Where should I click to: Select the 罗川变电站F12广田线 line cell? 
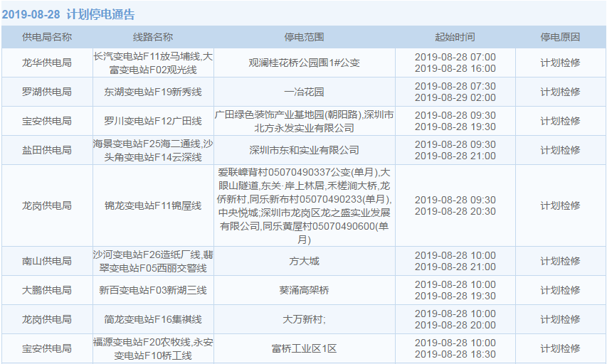153,121
